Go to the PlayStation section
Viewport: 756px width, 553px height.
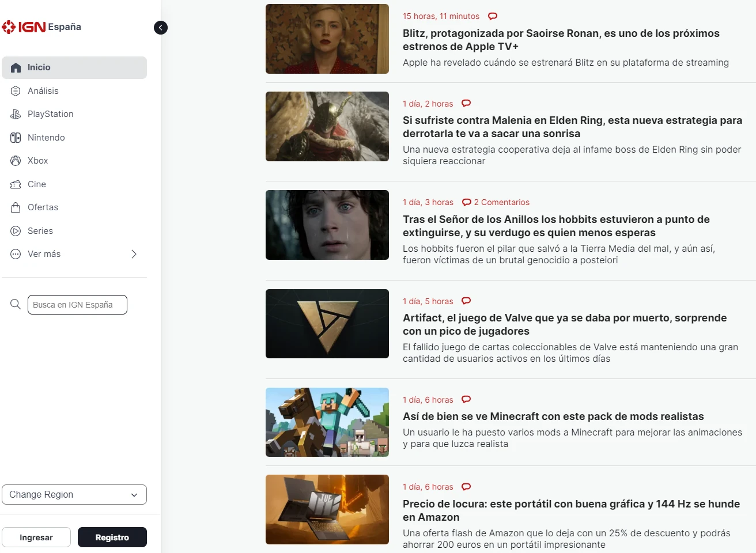[51, 114]
